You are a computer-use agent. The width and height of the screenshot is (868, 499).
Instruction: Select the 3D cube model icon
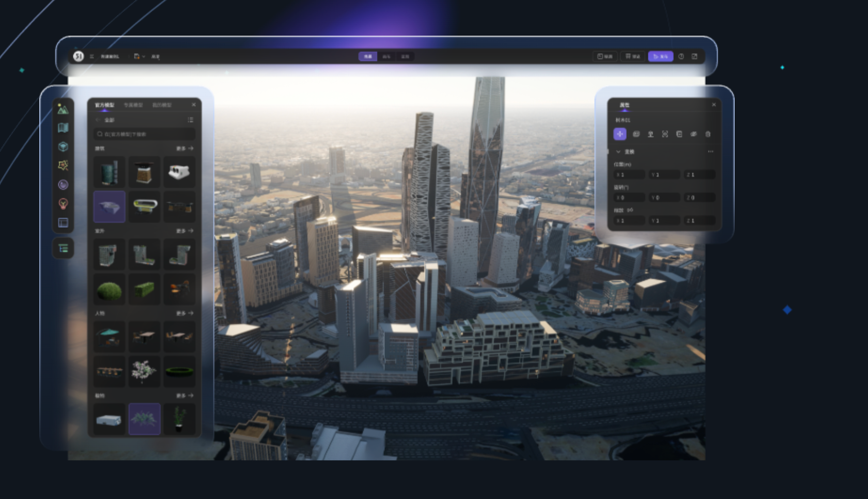pos(63,147)
